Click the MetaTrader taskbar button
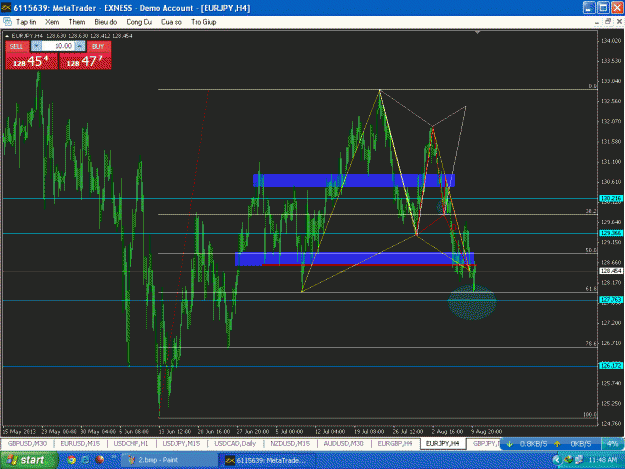This screenshot has height=469, width=625. pyautogui.click(x=267, y=460)
